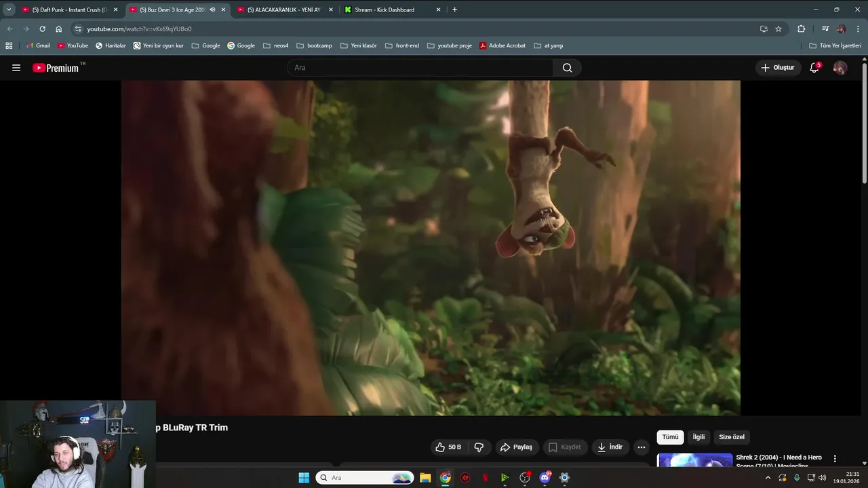Expand the tab search dropdown arrow

pyautogui.click(x=9, y=9)
